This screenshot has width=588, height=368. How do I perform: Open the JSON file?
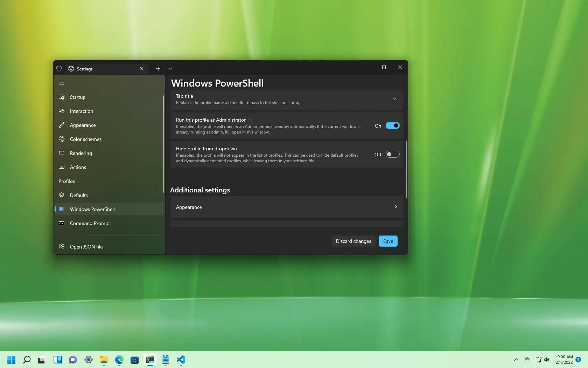(86, 246)
